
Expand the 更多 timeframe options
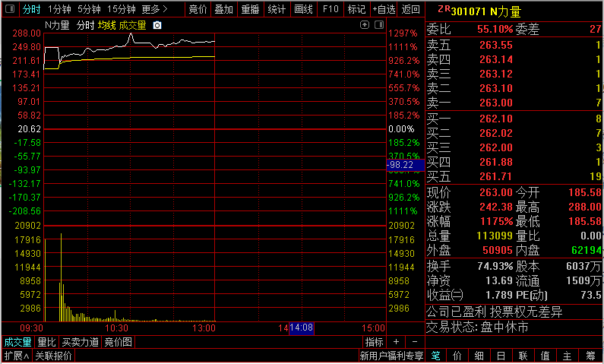(x=155, y=9)
